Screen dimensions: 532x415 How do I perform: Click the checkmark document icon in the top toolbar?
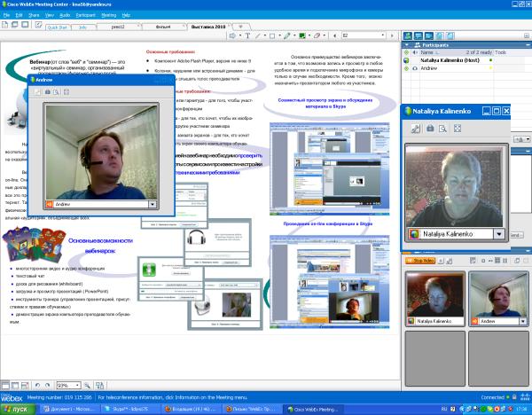pos(38,25)
